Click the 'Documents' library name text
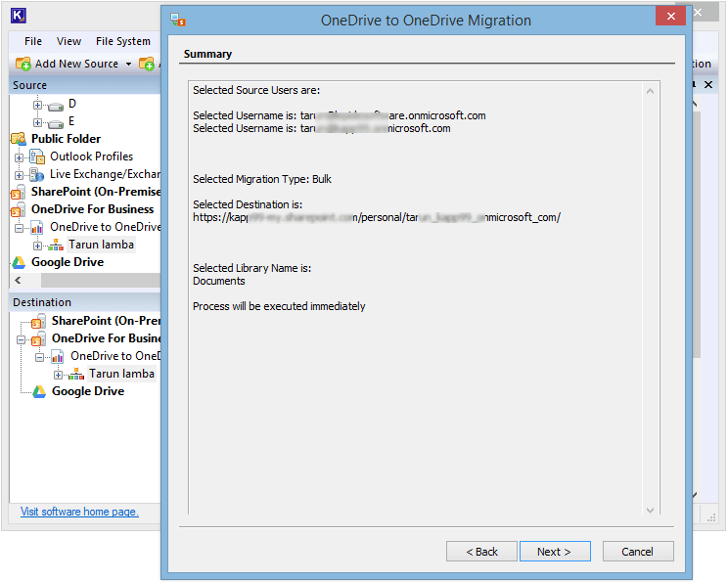This screenshot has width=728, height=582. pyautogui.click(x=218, y=281)
